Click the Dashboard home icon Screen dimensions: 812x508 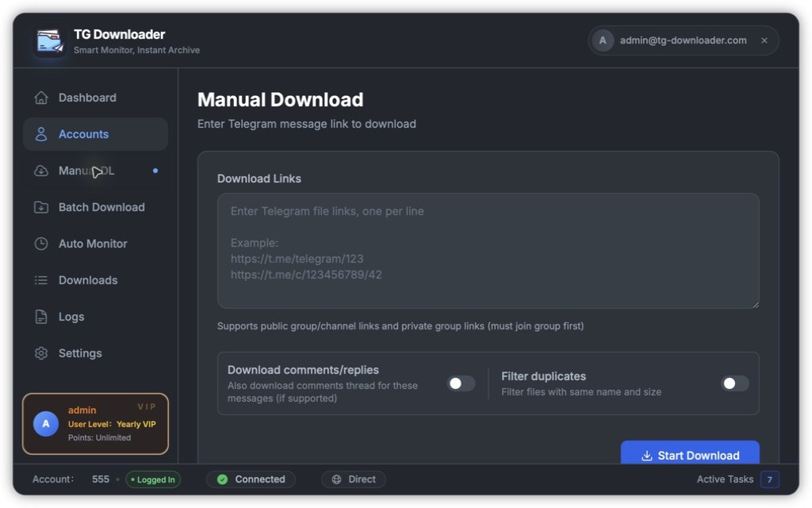[x=41, y=98]
